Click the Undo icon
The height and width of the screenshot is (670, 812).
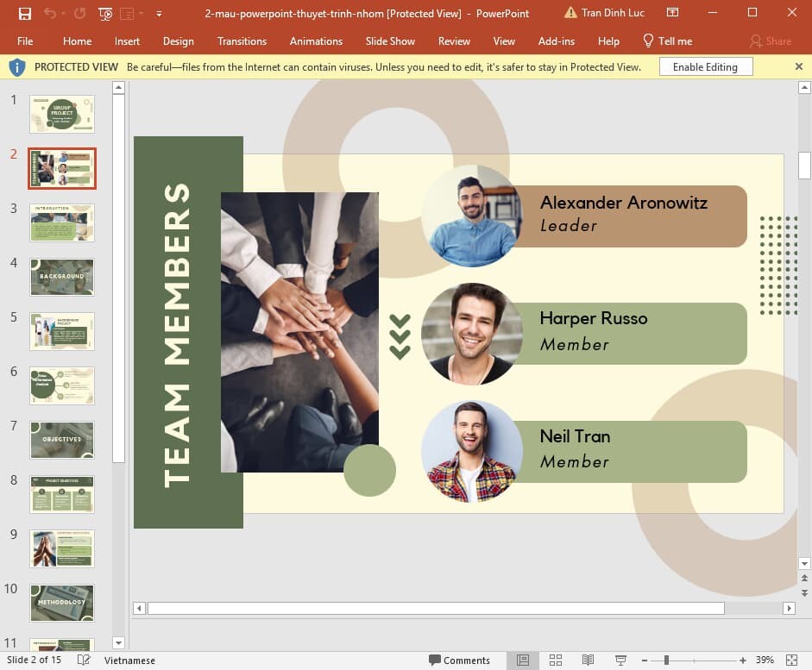pos(50,14)
